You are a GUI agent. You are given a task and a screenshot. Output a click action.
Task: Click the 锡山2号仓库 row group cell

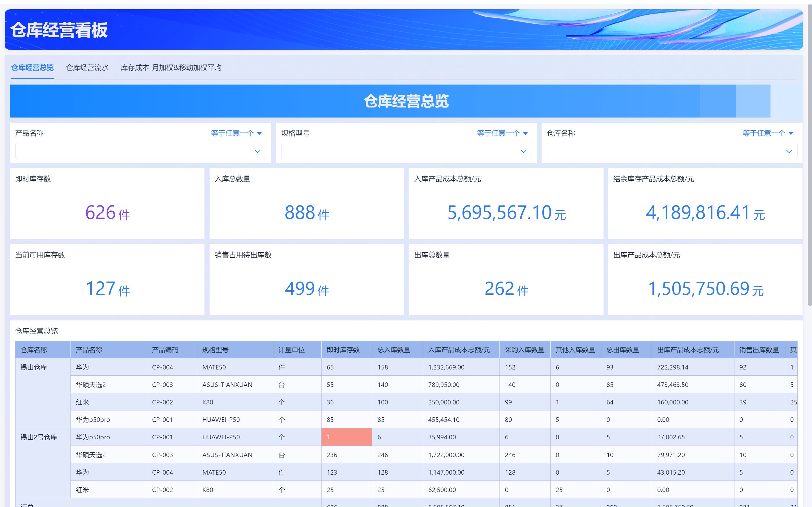[x=39, y=437]
